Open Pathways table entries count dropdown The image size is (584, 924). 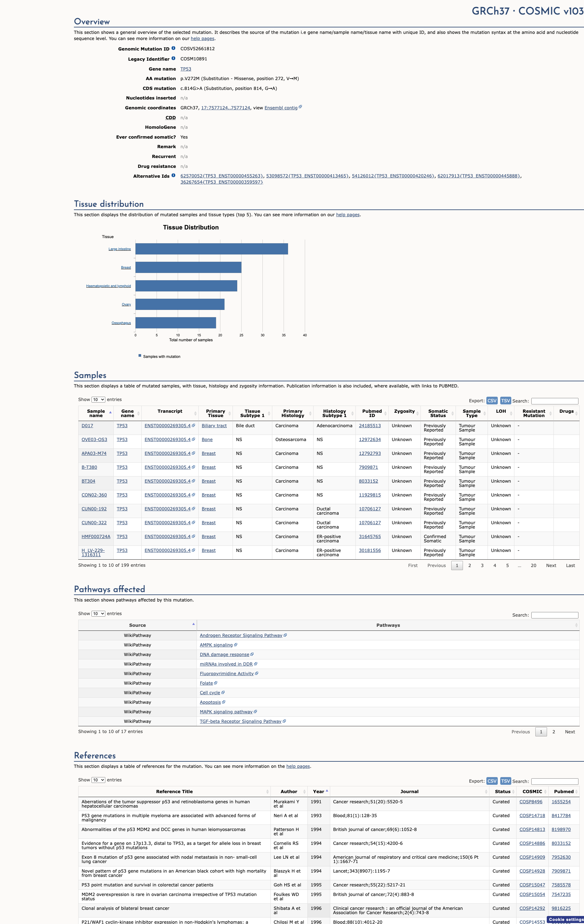pyautogui.click(x=98, y=614)
